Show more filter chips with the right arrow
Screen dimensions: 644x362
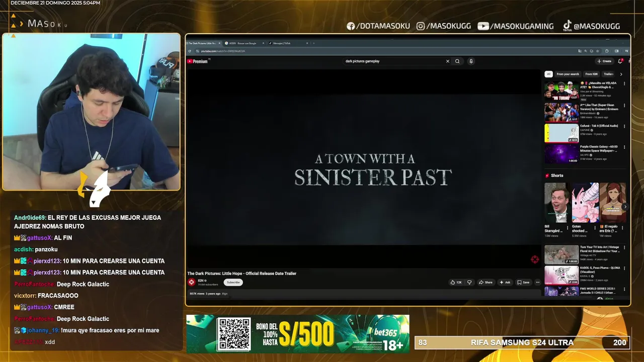click(x=621, y=74)
